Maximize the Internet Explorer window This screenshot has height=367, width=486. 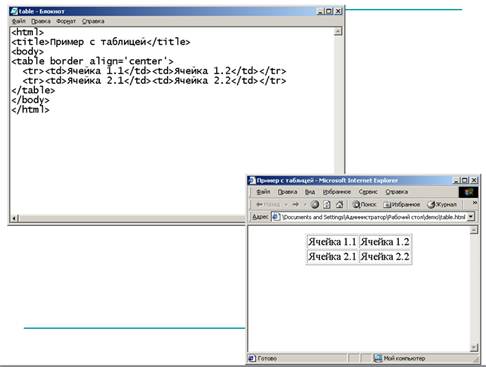click(x=465, y=180)
